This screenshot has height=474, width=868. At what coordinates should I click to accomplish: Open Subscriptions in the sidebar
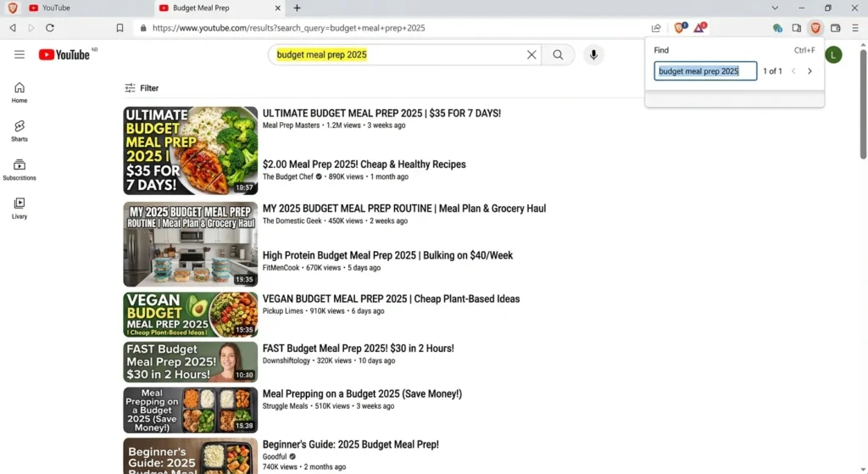pos(19,170)
